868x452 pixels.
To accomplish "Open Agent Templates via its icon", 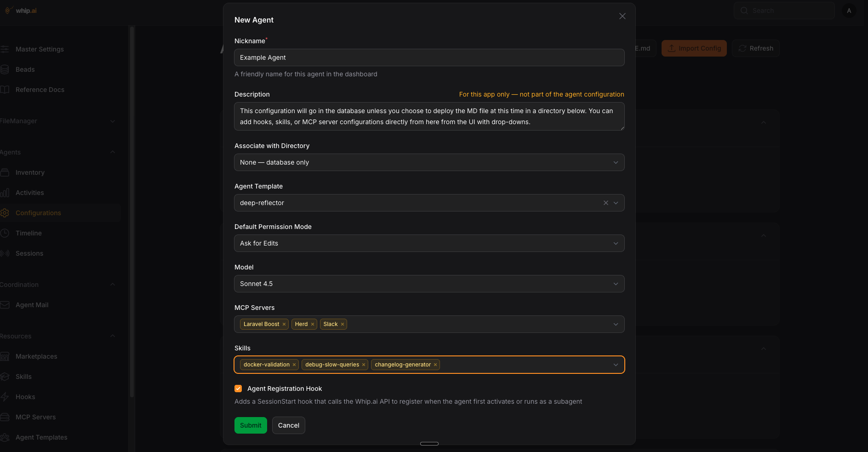I will coord(5,437).
